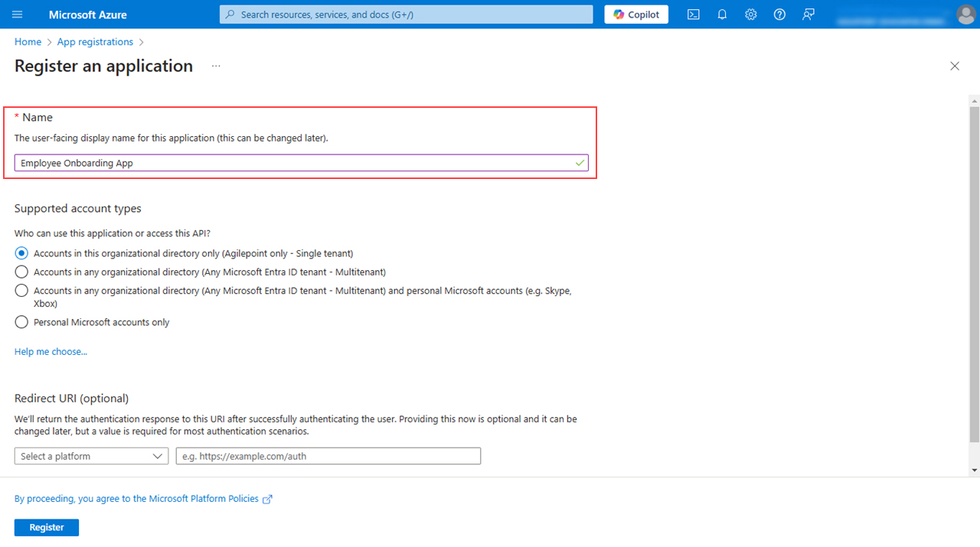The image size is (980, 547).
Task: Open the hamburger portal menu
Action: coord(18,15)
